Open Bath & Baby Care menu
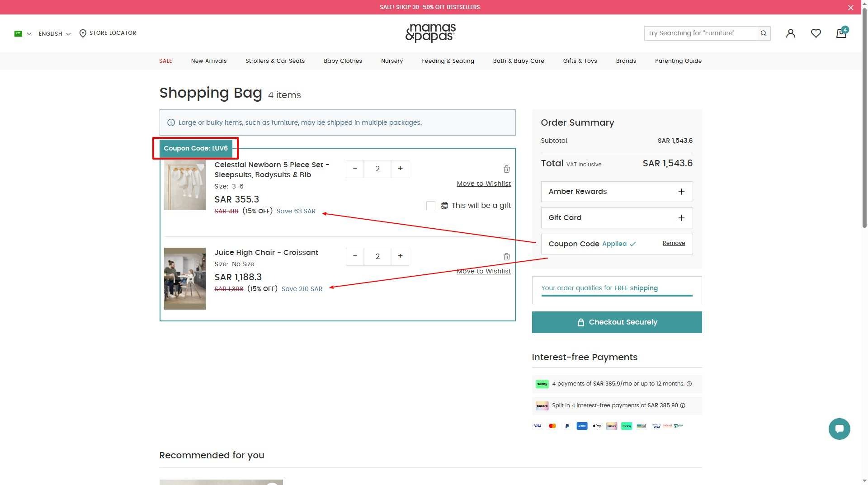The height and width of the screenshot is (485, 868). point(519,61)
